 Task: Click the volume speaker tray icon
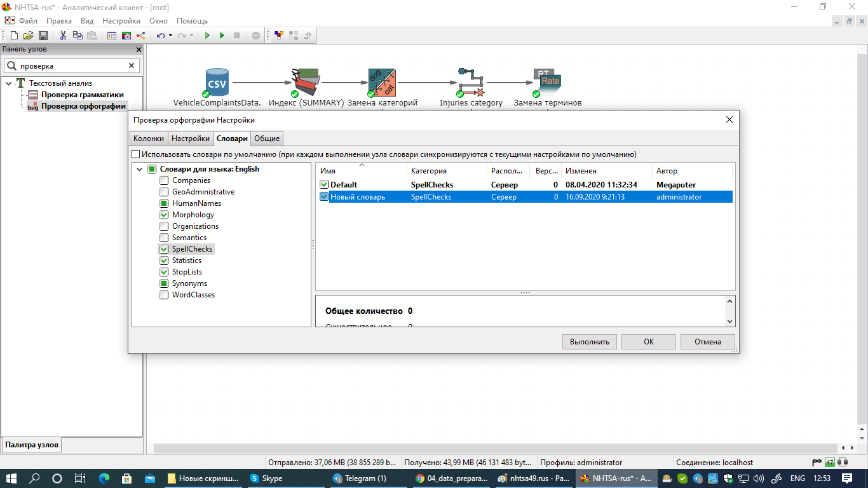pyautogui.click(x=759, y=478)
